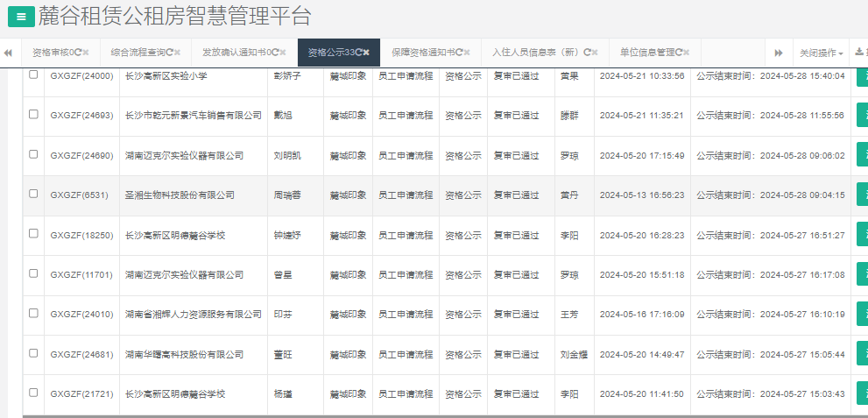This screenshot has width=868, height=418.
Task: Click company 长沙高新区实验小学
Action: tap(166, 76)
